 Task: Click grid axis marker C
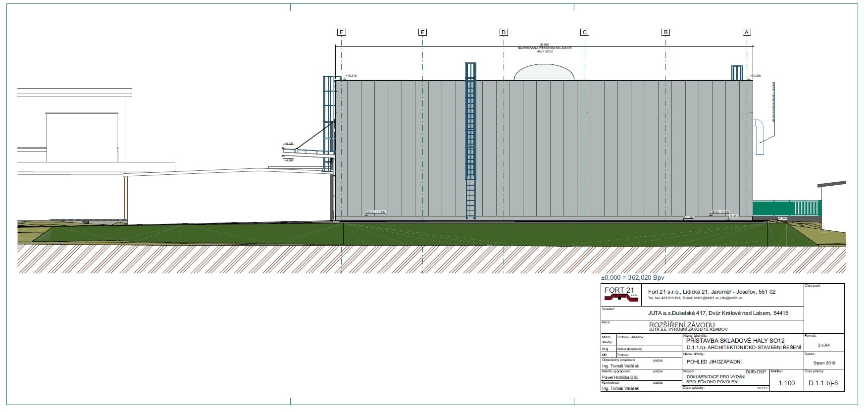tap(585, 32)
